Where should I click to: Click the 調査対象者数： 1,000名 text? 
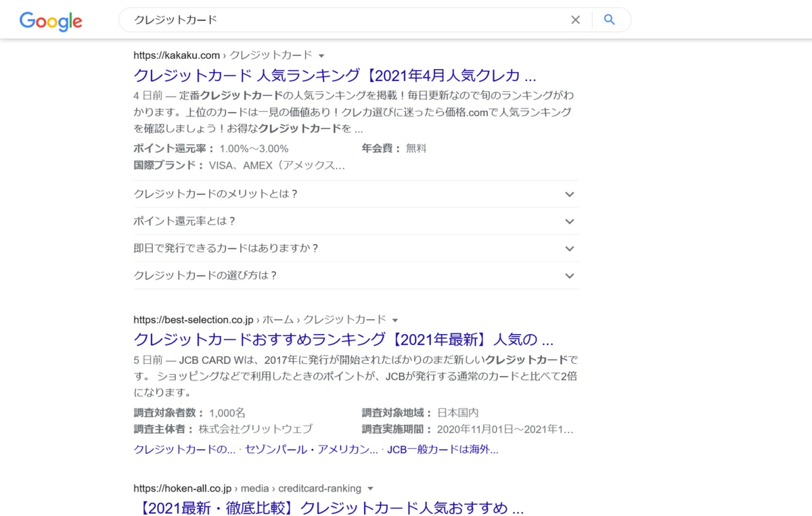tap(189, 413)
